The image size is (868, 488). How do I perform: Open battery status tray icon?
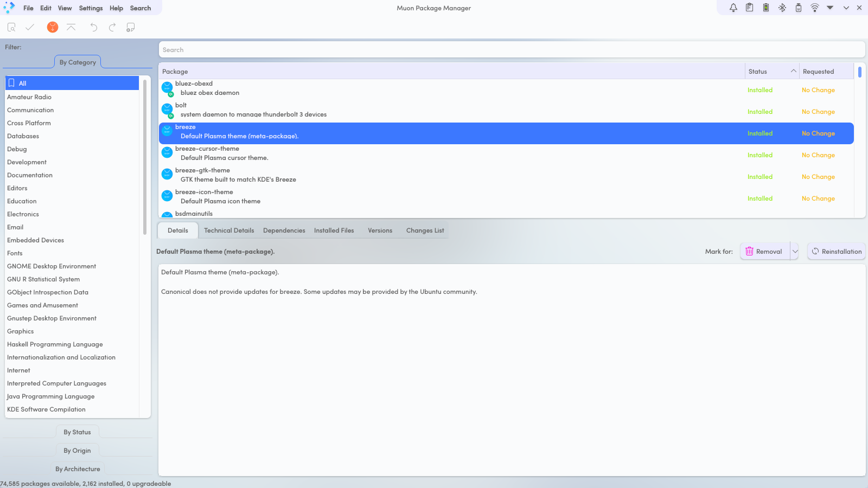pyautogui.click(x=766, y=8)
